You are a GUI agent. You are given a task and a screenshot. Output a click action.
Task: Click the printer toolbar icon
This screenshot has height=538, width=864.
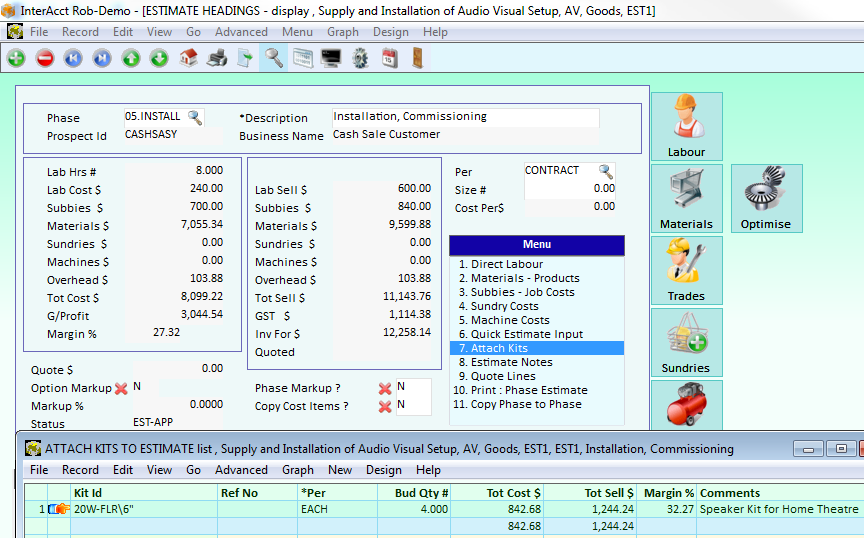pyautogui.click(x=217, y=58)
